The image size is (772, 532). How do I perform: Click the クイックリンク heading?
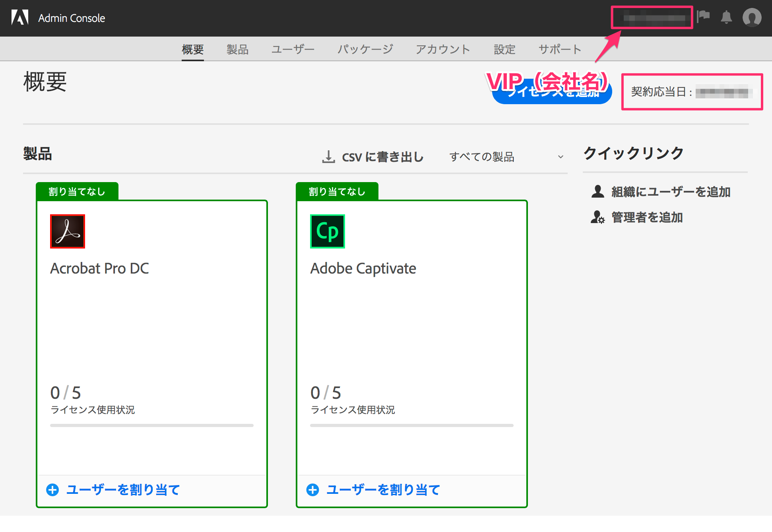pos(633,153)
